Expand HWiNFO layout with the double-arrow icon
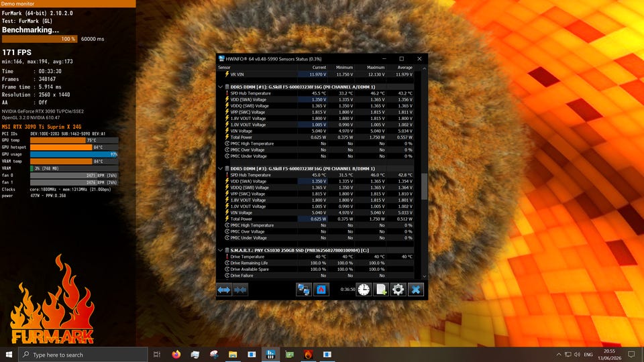This screenshot has width=644, height=362. point(224,290)
